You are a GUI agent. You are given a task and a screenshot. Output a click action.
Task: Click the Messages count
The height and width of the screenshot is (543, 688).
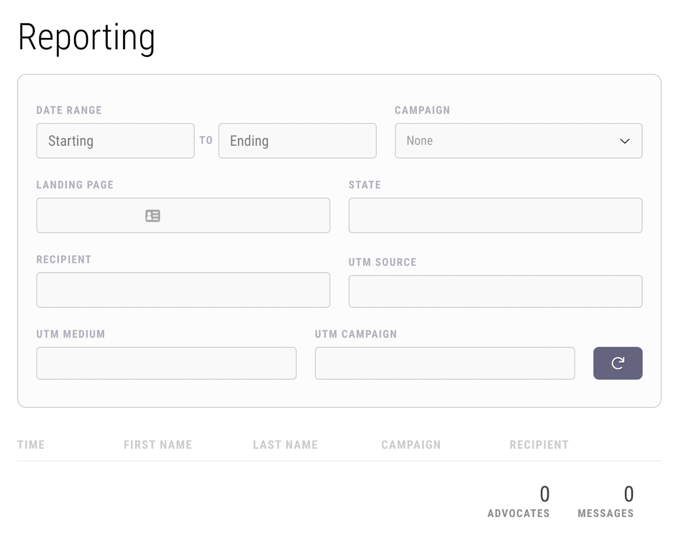(628, 495)
